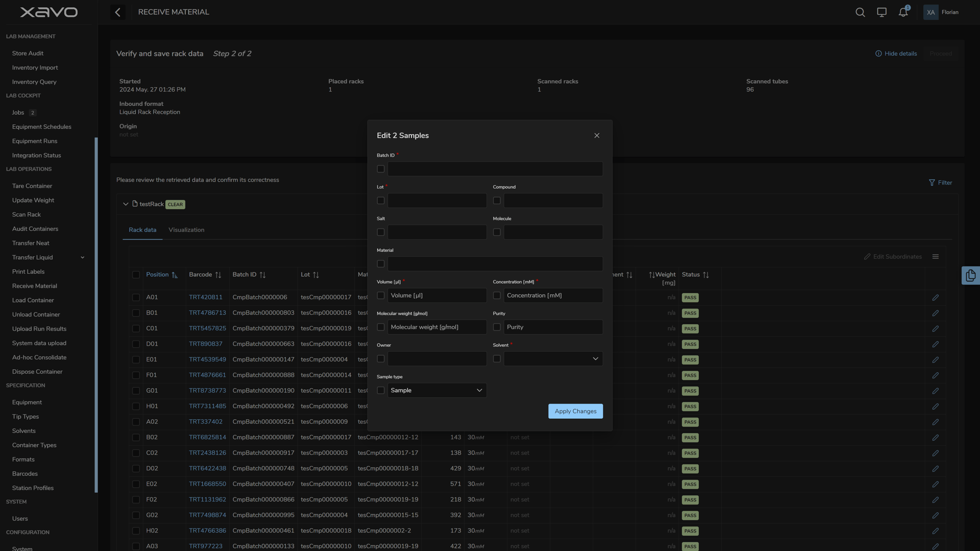The height and width of the screenshot is (551, 980).
Task: Click the Apply Changes button
Action: click(x=575, y=411)
